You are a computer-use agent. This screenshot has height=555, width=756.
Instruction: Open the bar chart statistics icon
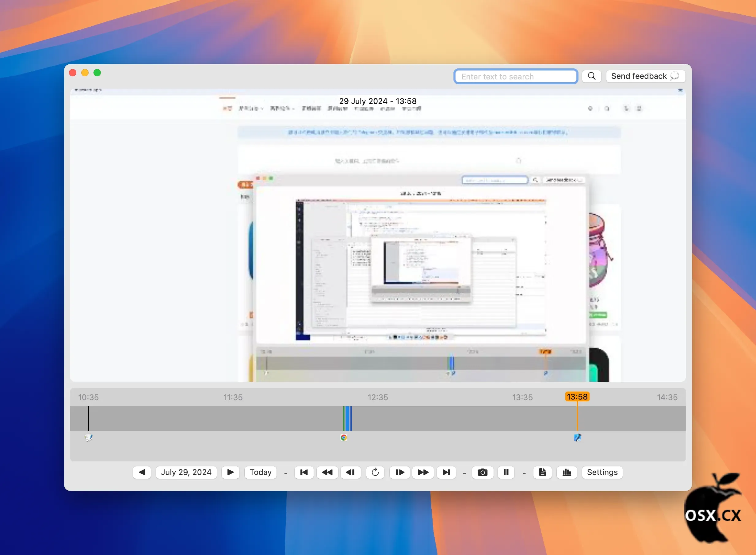(567, 472)
